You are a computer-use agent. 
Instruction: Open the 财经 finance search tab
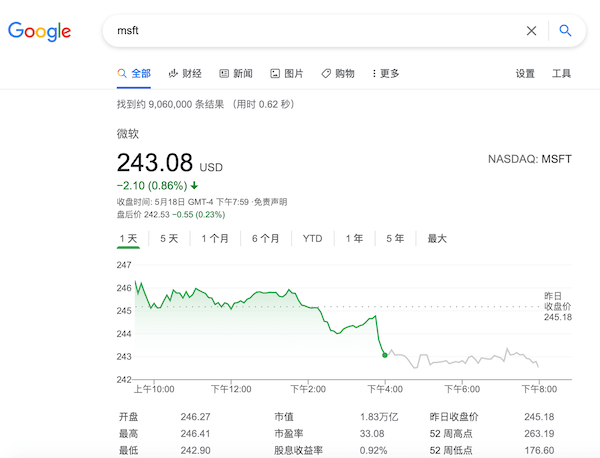tap(185, 73)
